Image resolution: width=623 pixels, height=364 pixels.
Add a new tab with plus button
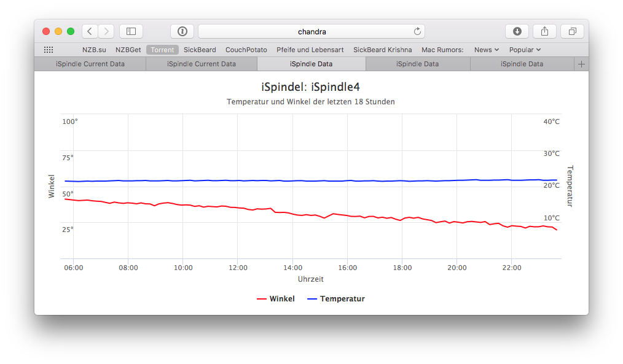(x=581, y=64)
